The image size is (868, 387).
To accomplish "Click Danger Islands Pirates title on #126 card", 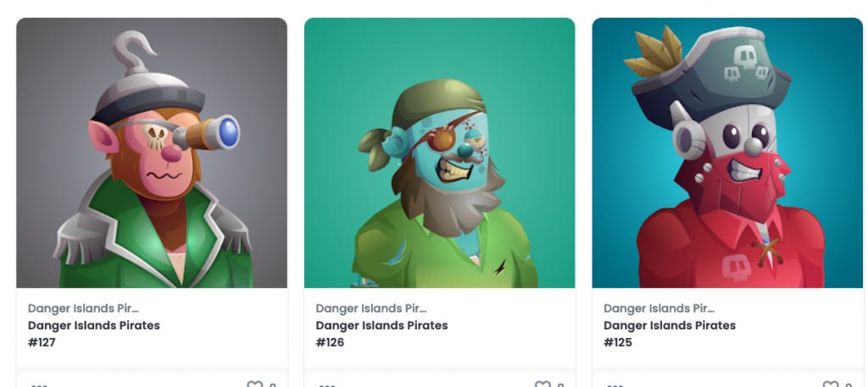I will click(381, 325).
